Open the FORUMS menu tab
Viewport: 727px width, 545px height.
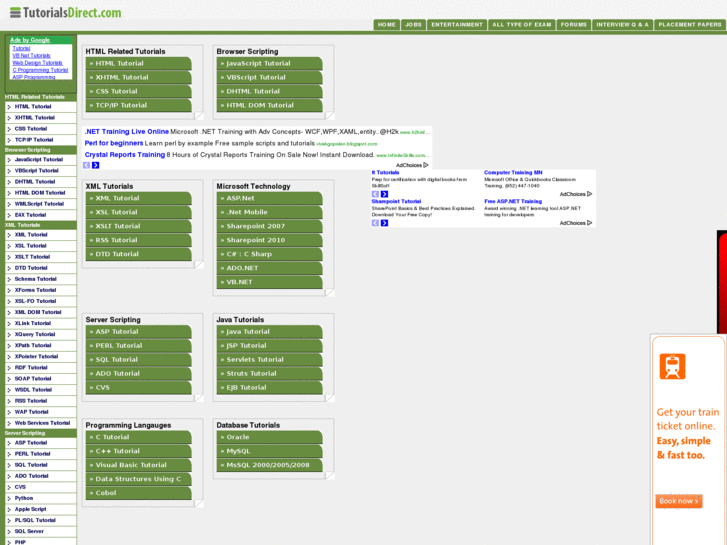click(x=574, y=25)
